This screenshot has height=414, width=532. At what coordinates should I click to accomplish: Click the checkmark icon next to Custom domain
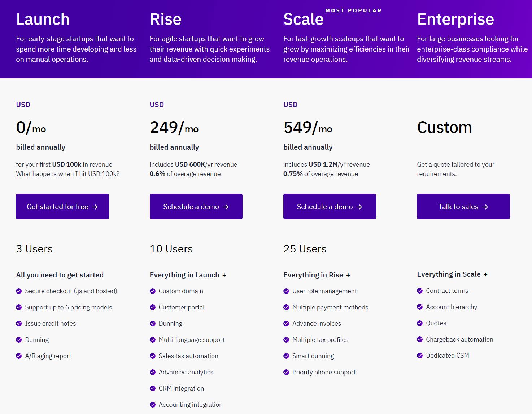click(x=153, y=291)
